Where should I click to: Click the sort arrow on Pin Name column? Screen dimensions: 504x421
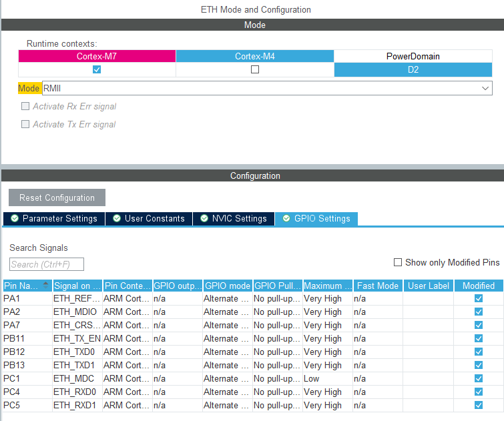(x=45, y=285)
